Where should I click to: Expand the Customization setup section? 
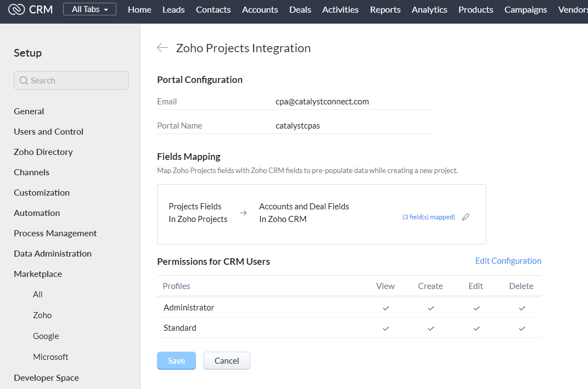pos(42,192)
